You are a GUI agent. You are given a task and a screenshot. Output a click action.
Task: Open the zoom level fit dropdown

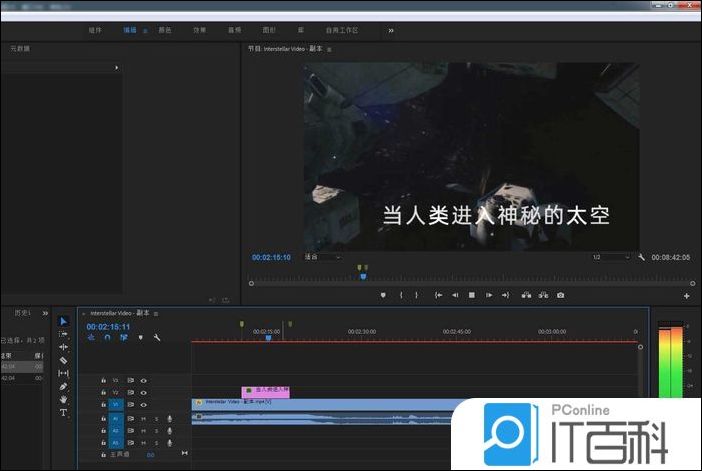tap(323, 257)
